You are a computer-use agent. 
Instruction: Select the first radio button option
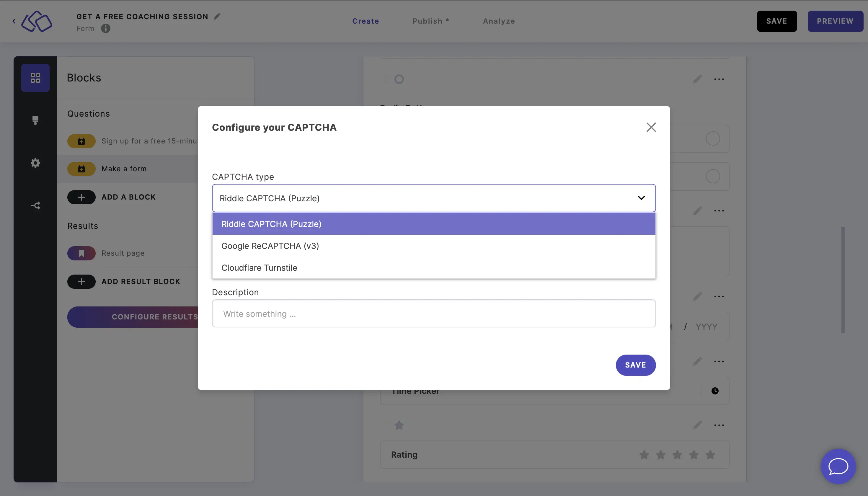tap(713, 139)
